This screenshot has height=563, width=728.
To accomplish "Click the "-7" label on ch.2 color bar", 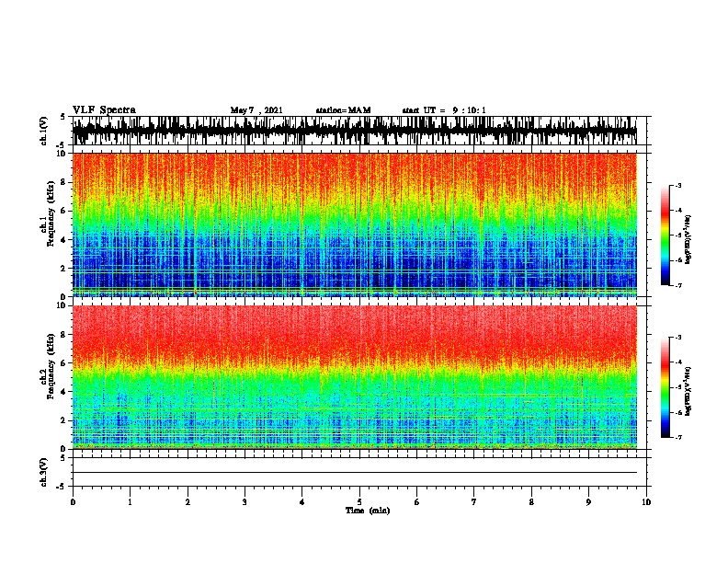I will coord(677,438).
